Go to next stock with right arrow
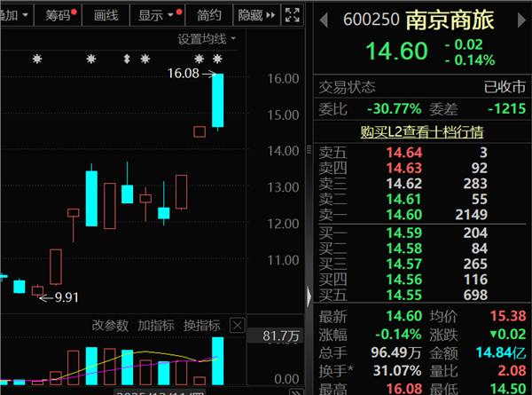Screen dimensions: 532x395 click(521, 20)
